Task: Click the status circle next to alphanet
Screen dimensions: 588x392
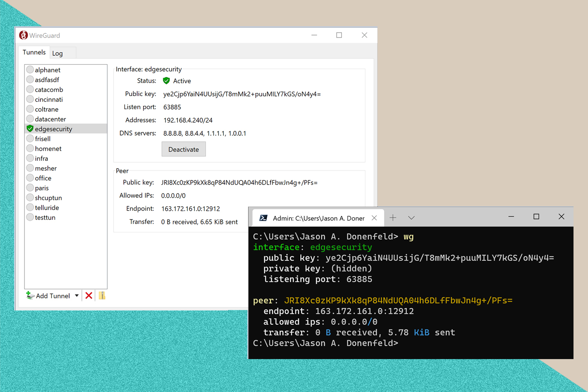Action: pos(30,70)
